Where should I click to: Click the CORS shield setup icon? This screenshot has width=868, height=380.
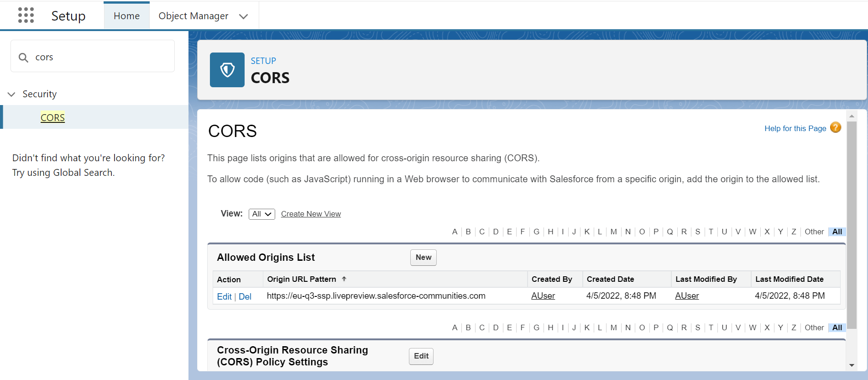tap(227, 70)
